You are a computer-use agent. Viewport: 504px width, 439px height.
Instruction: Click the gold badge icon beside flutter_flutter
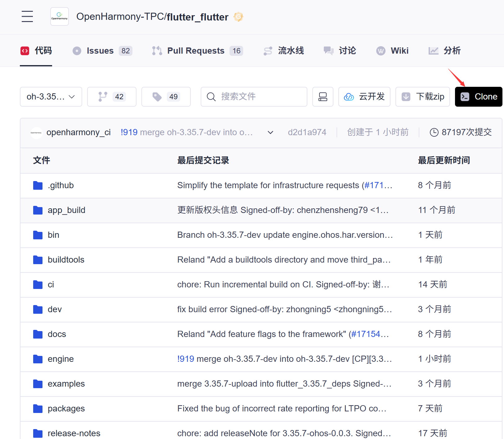(238, 17)
